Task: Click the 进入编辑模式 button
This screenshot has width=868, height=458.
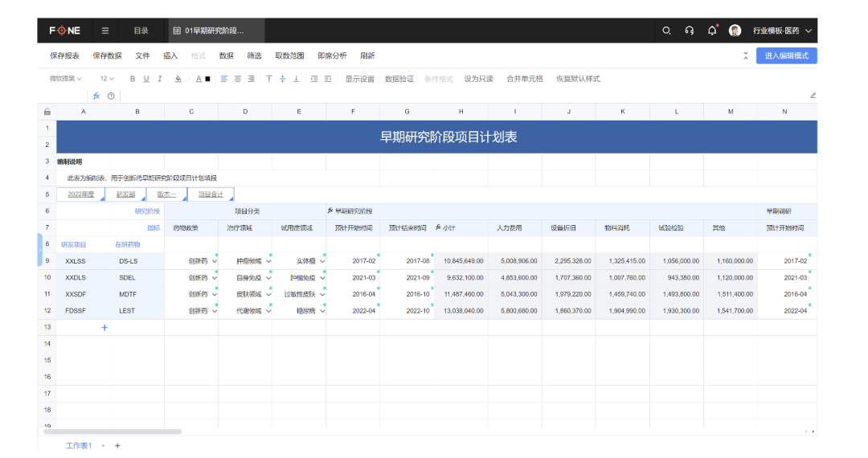Action: [787, 55]
